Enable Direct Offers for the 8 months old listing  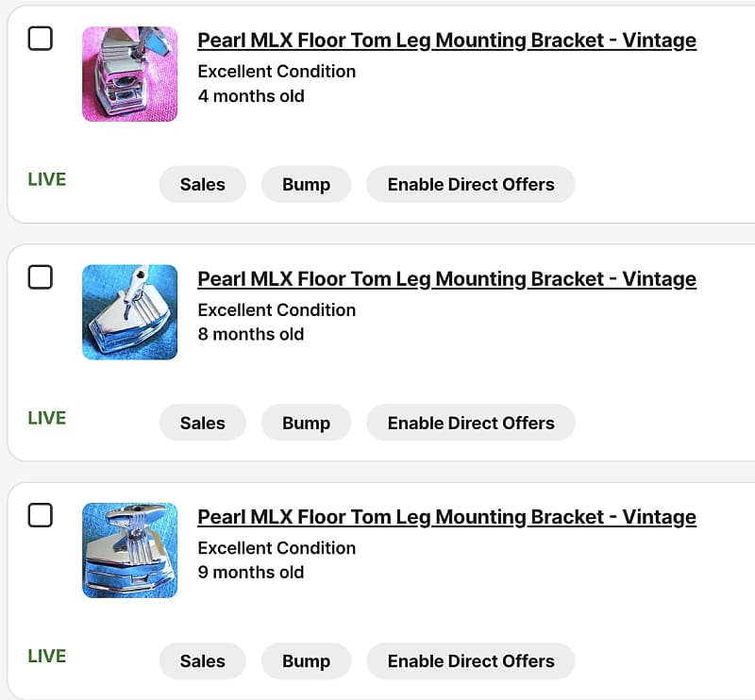click(x=470, y=423)
